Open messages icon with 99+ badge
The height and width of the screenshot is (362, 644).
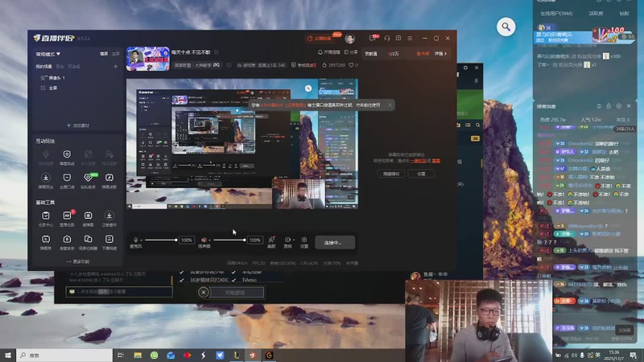[373, 38]
